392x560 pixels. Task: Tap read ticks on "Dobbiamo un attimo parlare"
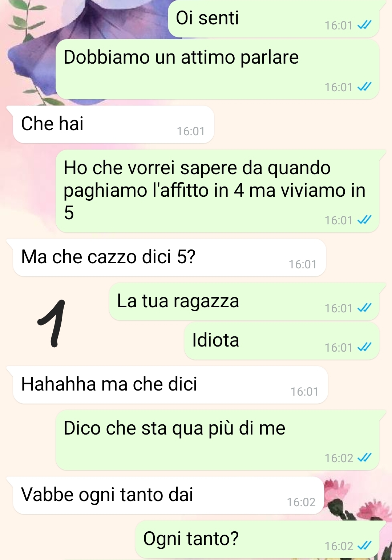click(x=365, y=87)
